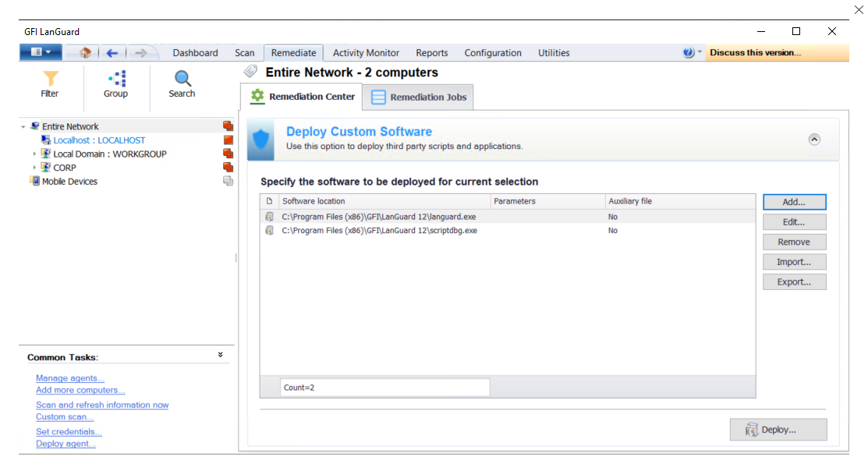Open the Reports tab

pos(431,52)
